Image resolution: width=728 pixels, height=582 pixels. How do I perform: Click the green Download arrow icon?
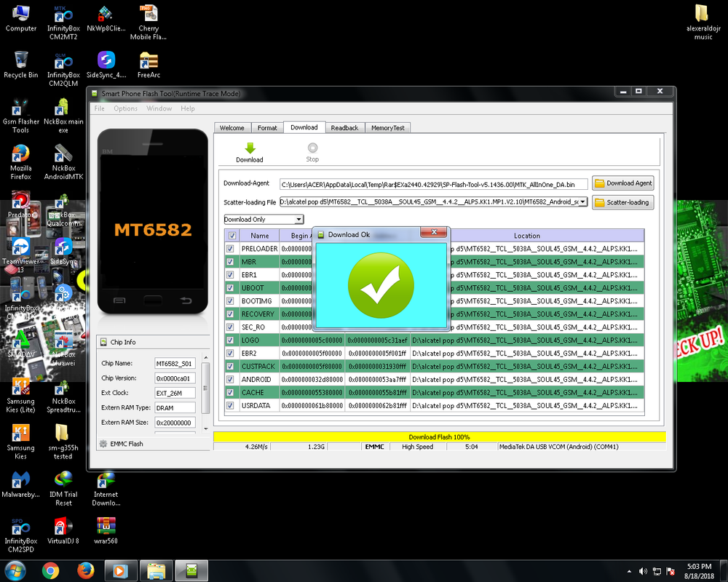click(250, 148)
